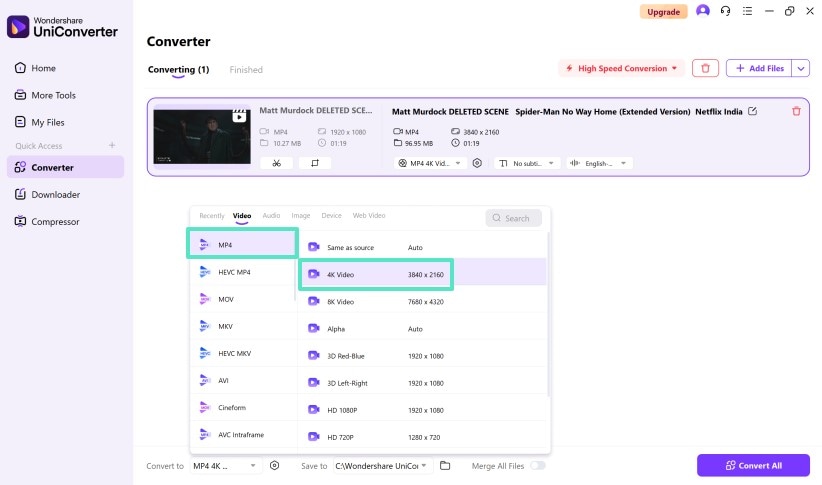Browse the save folder icon

445,466
